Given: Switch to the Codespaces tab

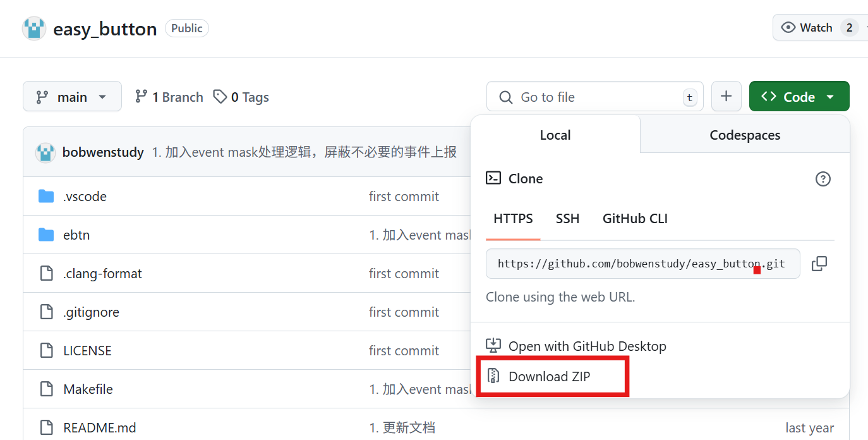Looking at the screenshot, I should tap(745, 135).
